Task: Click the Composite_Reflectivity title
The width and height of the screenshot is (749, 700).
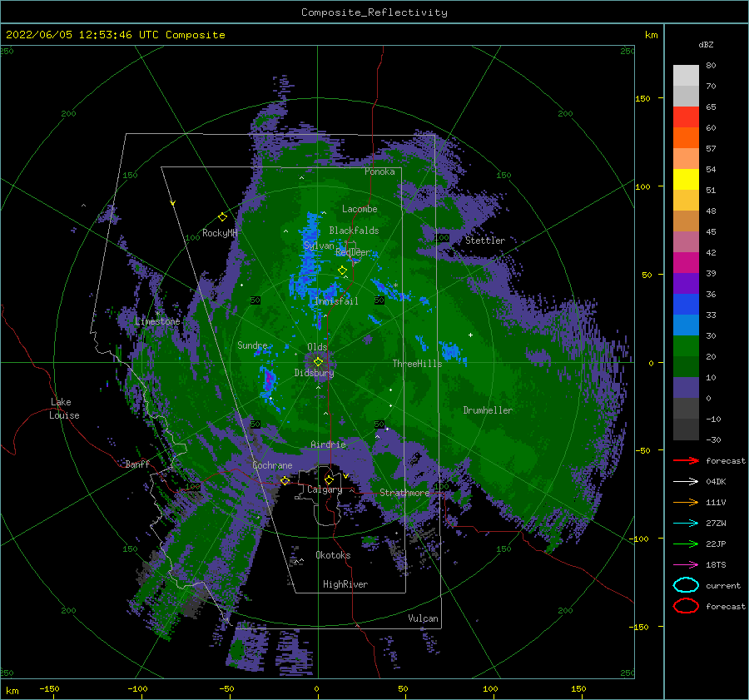Action: 374,12
